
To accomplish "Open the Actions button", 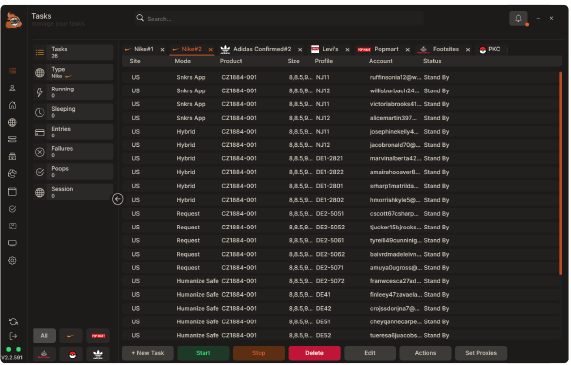I will pyautogui.click(x=425, y=353).
